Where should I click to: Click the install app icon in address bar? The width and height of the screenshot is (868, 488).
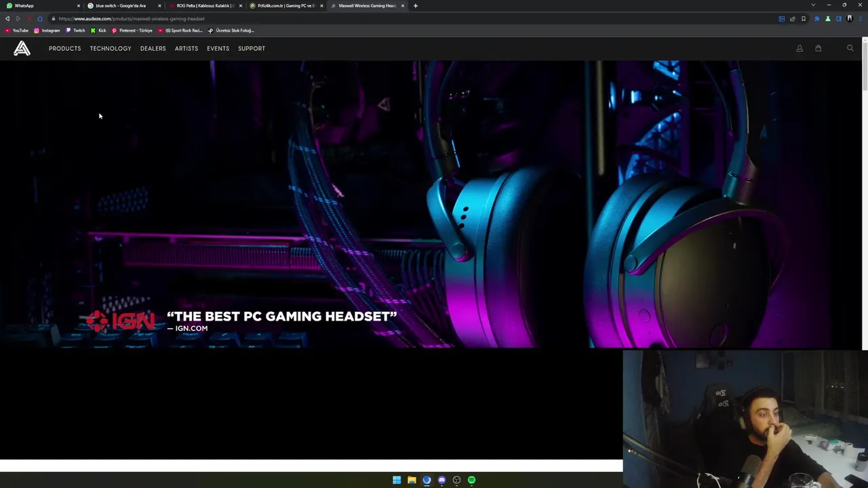pyautogui.click(x=782, y=18)
